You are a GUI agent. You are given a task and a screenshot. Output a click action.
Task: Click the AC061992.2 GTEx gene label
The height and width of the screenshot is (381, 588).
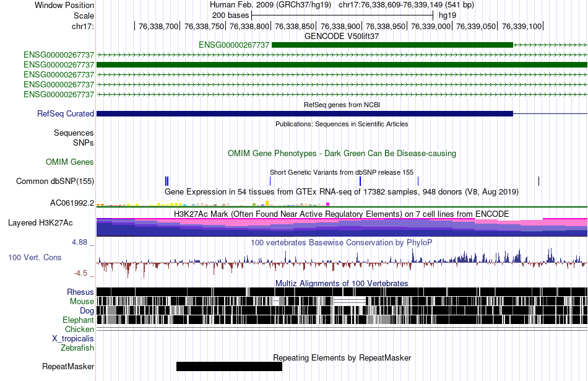72,203
